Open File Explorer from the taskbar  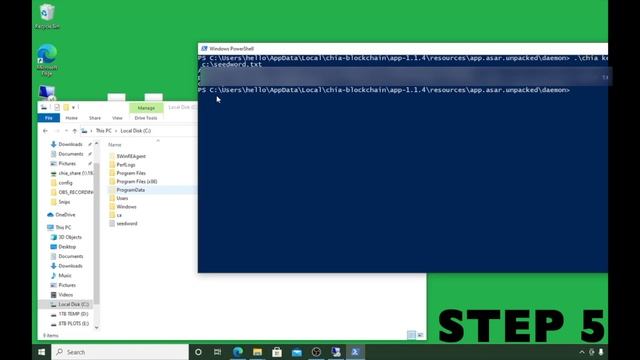[x=257, y=352]
